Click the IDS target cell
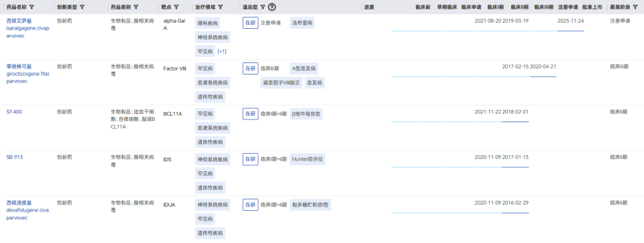 click(x=167, y=159)
